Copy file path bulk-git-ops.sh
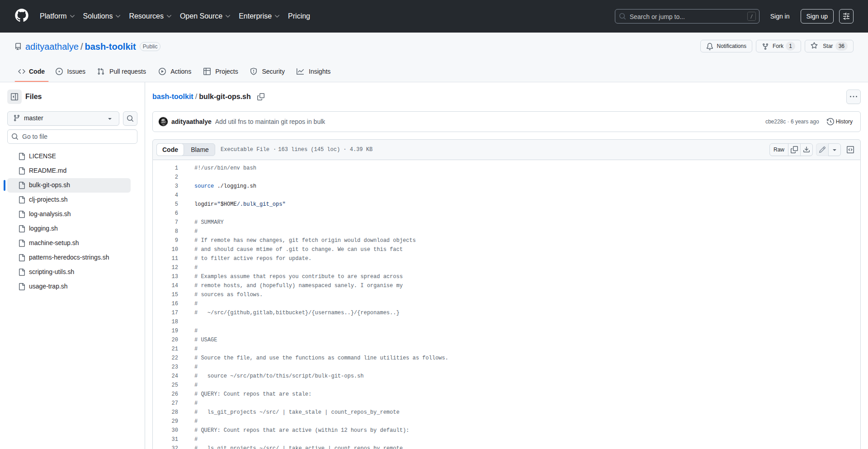This screenshot has width=868, height=449. click(261, 97)
